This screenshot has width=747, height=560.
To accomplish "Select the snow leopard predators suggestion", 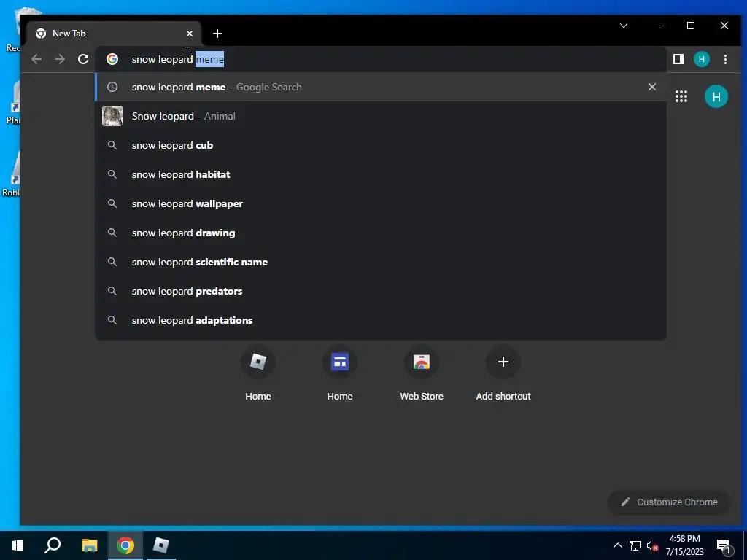I will 381,291.
